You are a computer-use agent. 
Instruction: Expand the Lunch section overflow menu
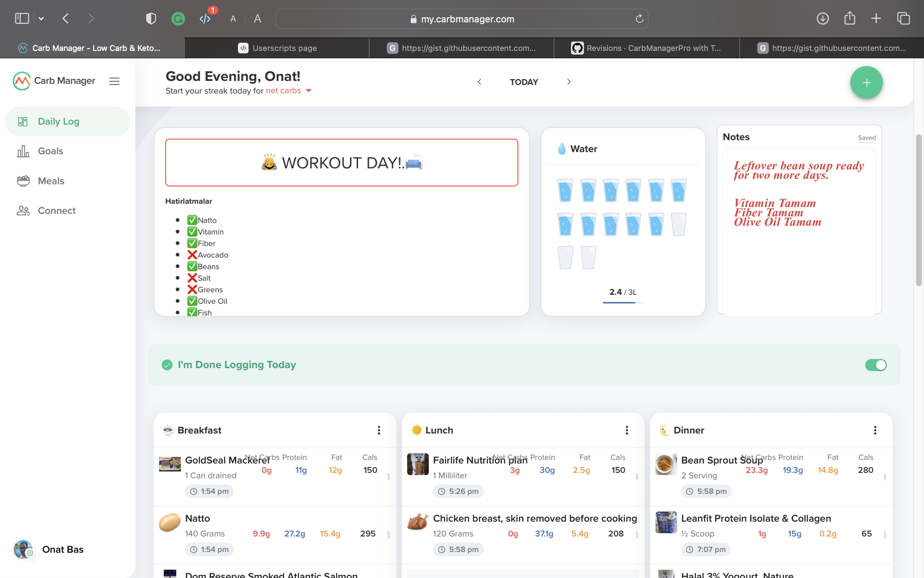(626, 430)
